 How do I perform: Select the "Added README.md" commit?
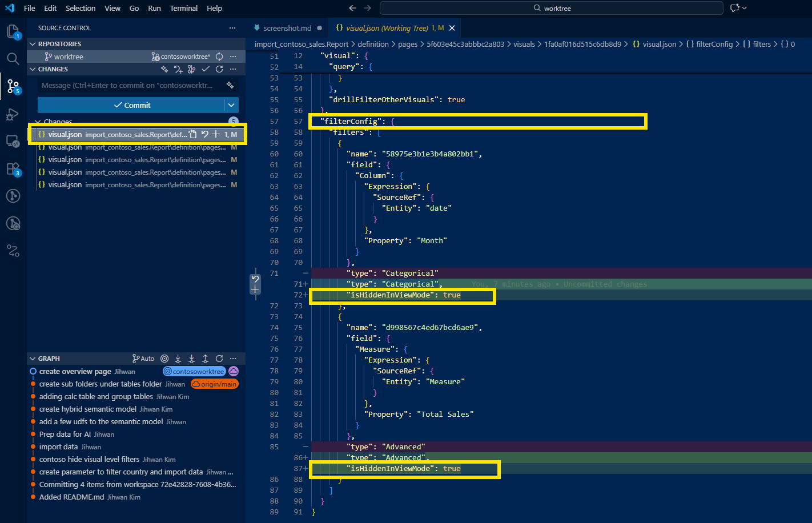pos(71,497)
